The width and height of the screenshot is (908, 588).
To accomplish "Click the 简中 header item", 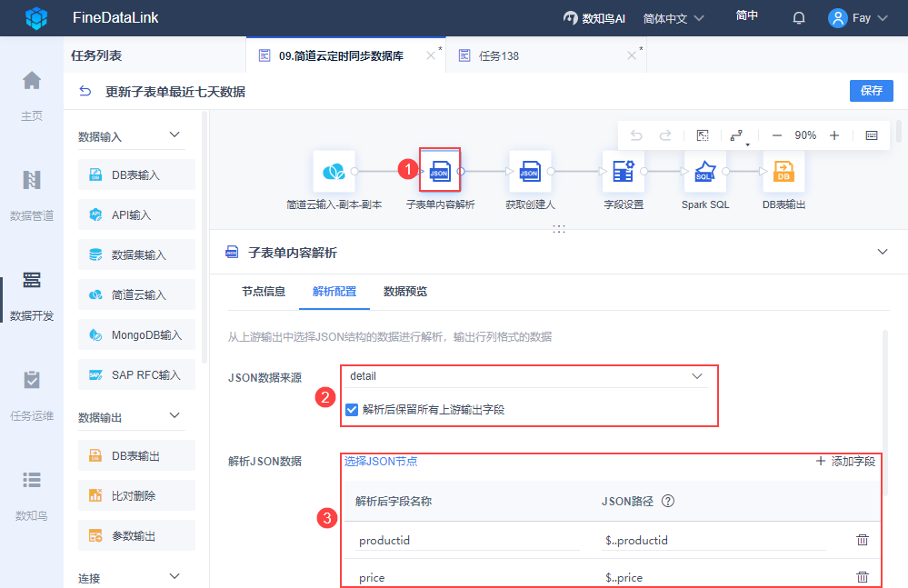I will pos(747,15).
